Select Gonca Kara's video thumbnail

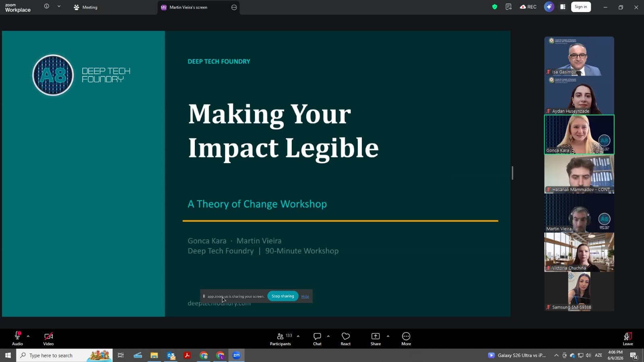pos(579,134)
